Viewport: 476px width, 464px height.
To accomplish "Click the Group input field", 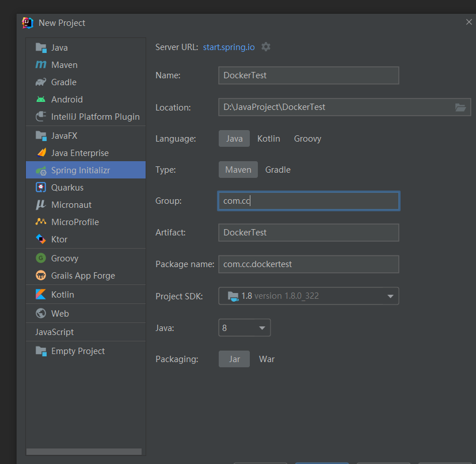I will (x=309, y=201).
